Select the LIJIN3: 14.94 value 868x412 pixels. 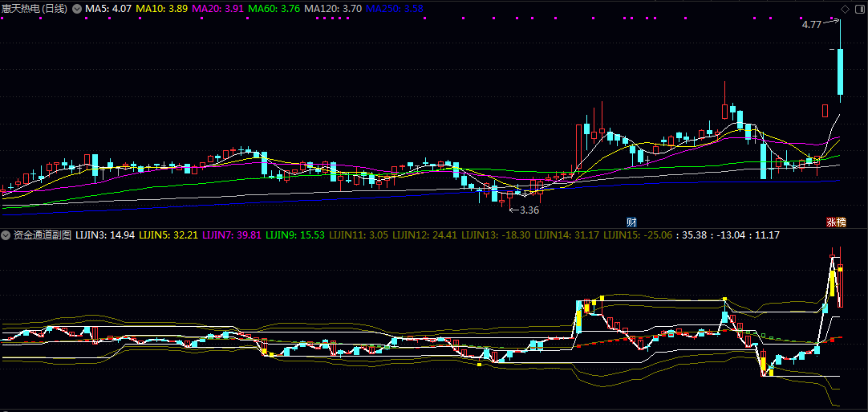(104, 235)
